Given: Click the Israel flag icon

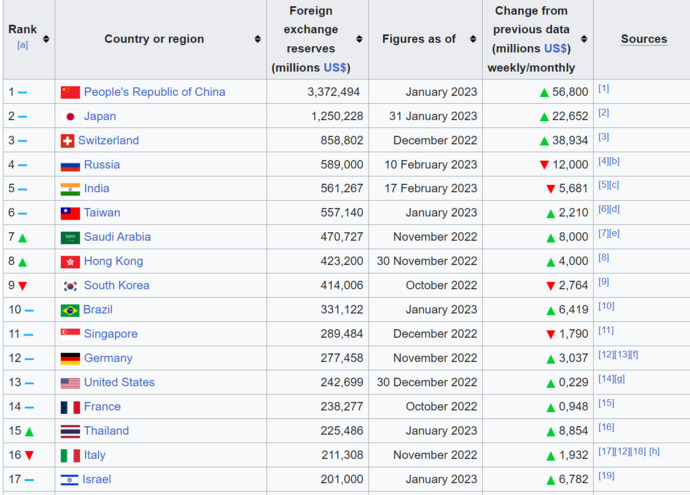Looking at the screenshot, I should (70, 480).
